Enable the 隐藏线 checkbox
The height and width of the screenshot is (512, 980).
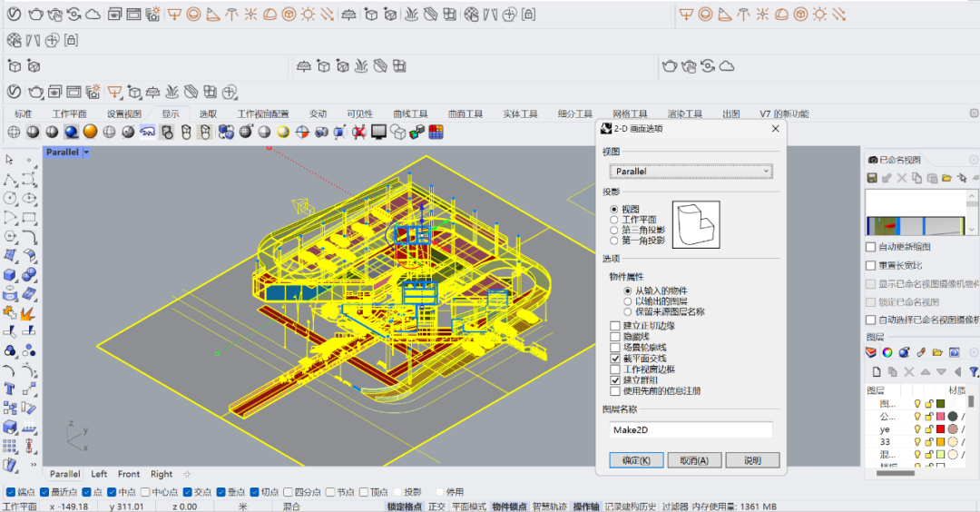pyautogui.click(x=615, y=336)
